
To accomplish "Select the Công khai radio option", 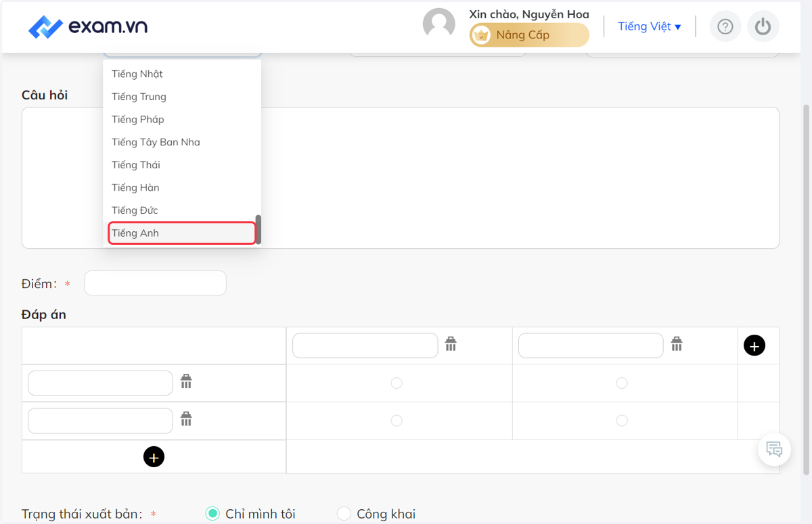I will coord(344,514).
